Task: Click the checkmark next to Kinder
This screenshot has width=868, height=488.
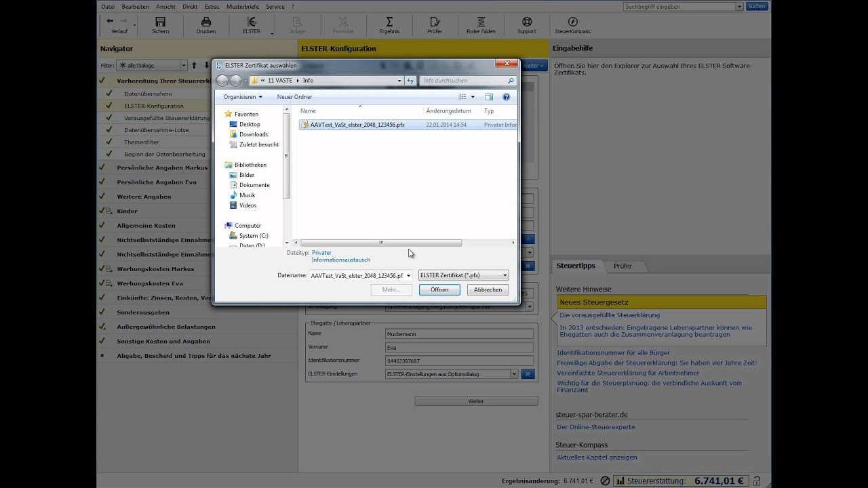Action: pyautogui.click(x=102, y=211)
